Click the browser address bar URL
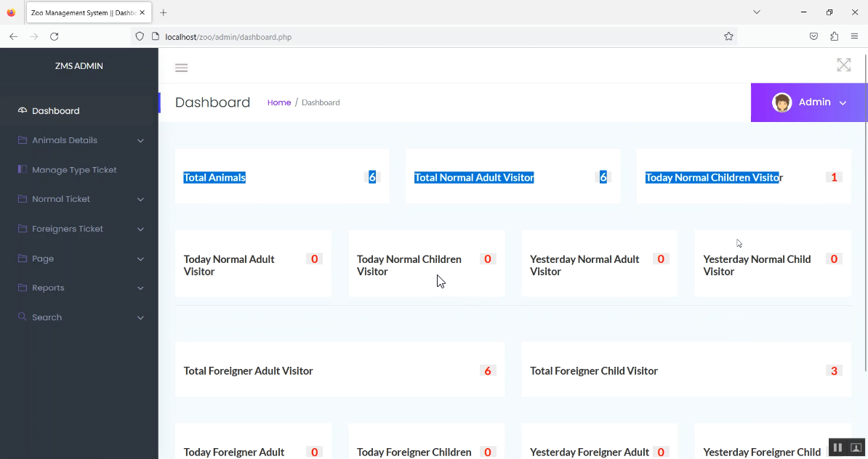This screenshot has height=459, width=868. tap(228, 36)
